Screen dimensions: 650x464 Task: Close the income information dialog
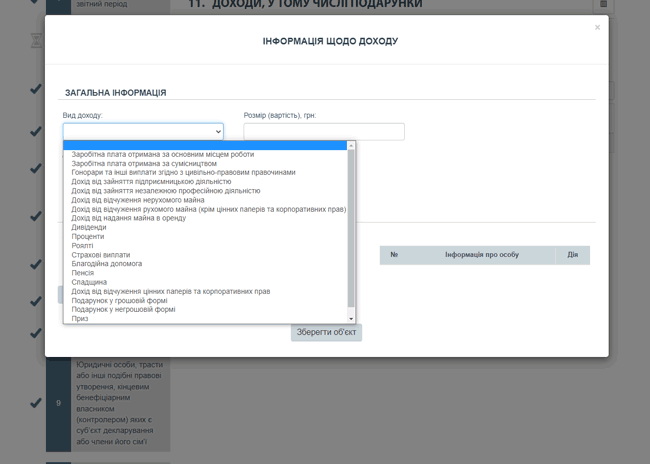click(x=597, y=28)
